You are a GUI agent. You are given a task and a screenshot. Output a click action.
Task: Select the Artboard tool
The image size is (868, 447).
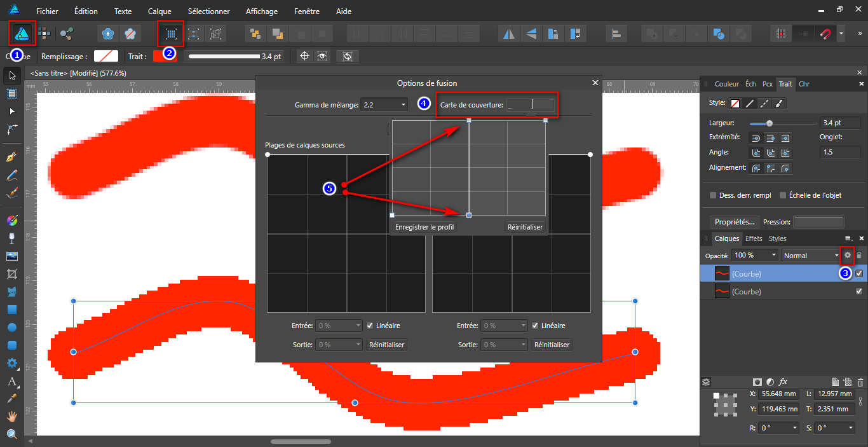tap(11, 93)
